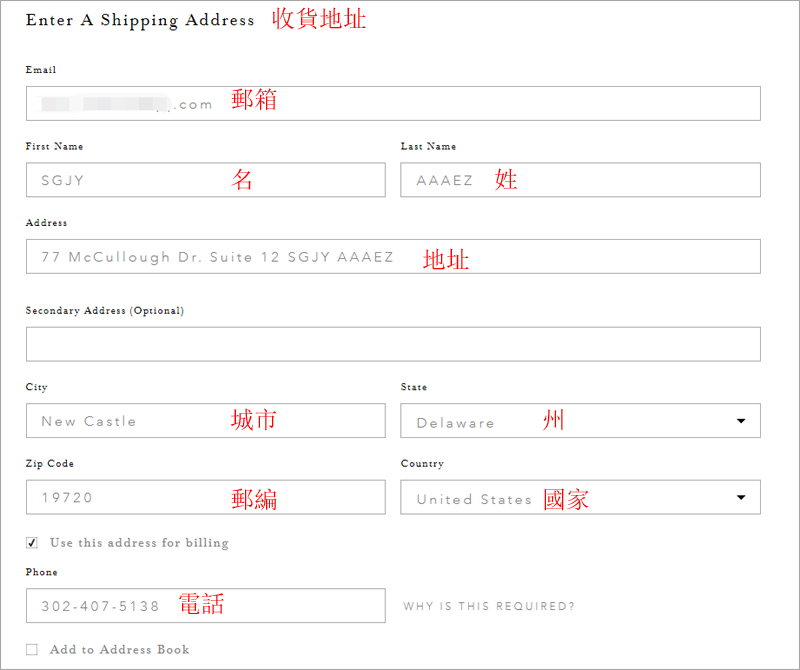Image resolution: width=800 pixels, height=670 pixels.
Task: Click the City field with New Castle
Action: (x=206, y=420)
